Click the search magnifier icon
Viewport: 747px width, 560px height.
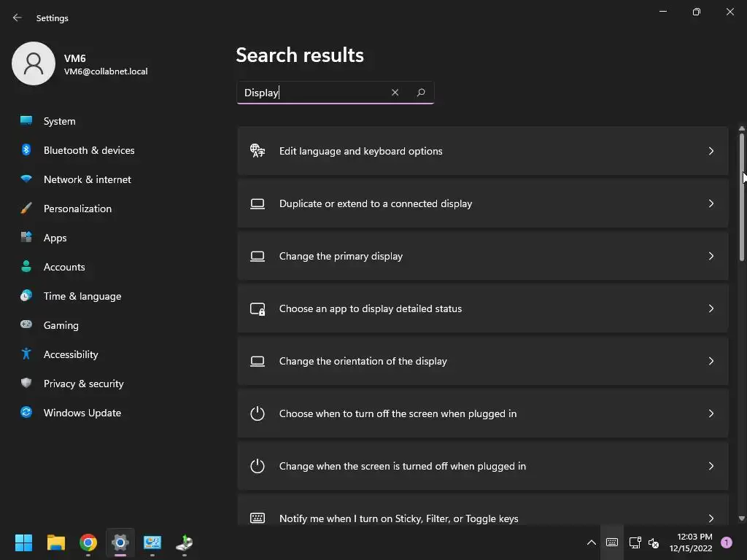[x=421, y=93]
